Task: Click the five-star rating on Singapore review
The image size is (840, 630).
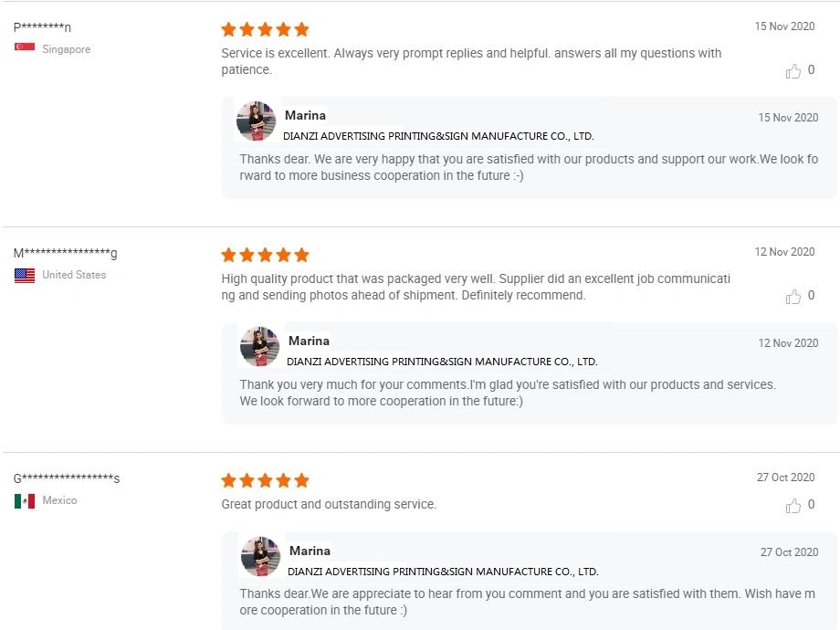Action: [265, 29]
